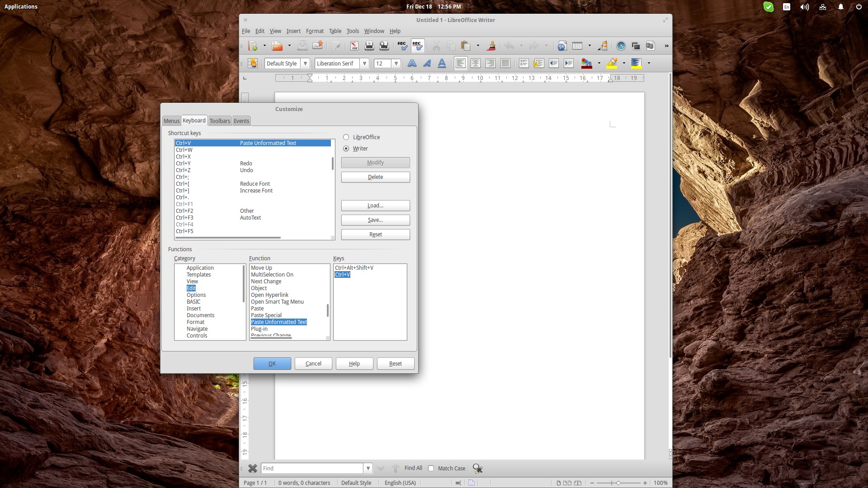The image size is (868, 488).
Task: Justify paragraph text
Action: 505,63
